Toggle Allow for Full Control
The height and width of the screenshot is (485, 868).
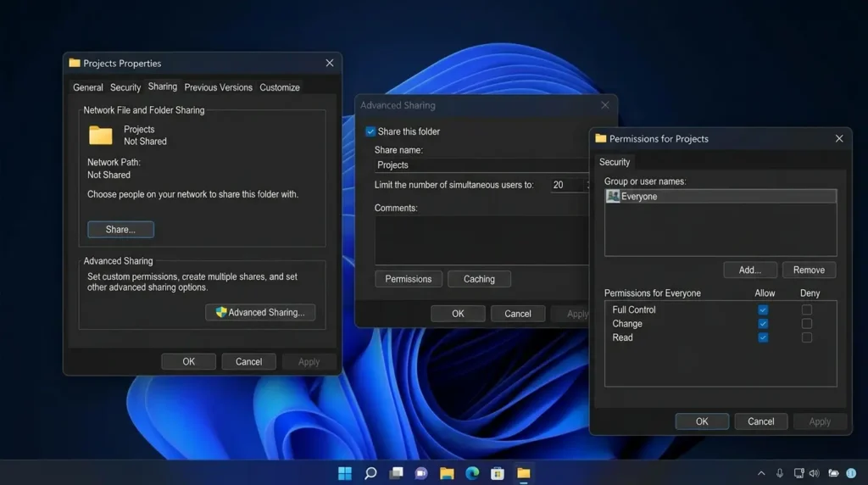(x=763, y=309)
